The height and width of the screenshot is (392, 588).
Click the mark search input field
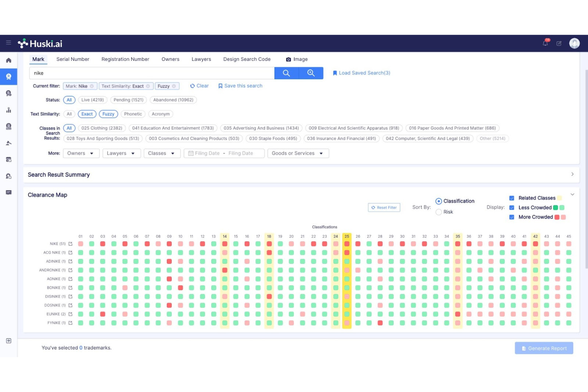152,73
